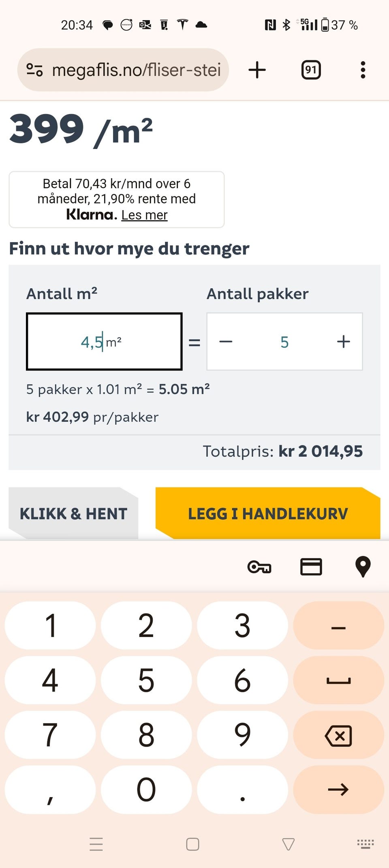Decrease package count with minus button

226,342
